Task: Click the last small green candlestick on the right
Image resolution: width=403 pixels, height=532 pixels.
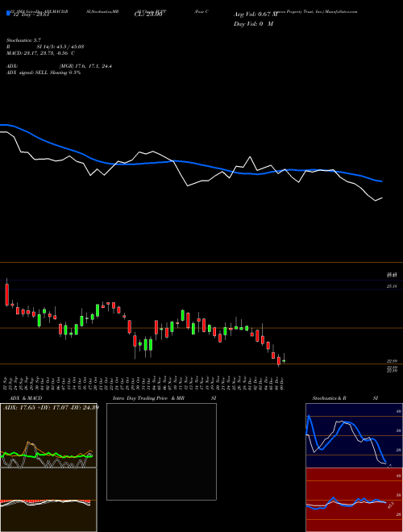Action: click(284, 360)
